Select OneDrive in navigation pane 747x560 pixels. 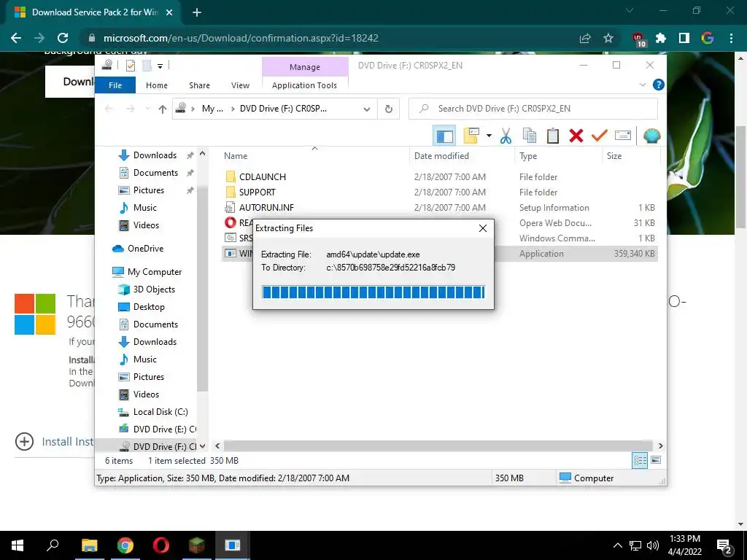coord(145,249)
